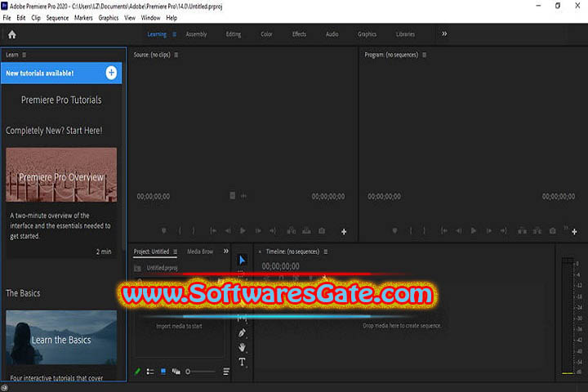Go to the Home screen icon

[12, 34]
